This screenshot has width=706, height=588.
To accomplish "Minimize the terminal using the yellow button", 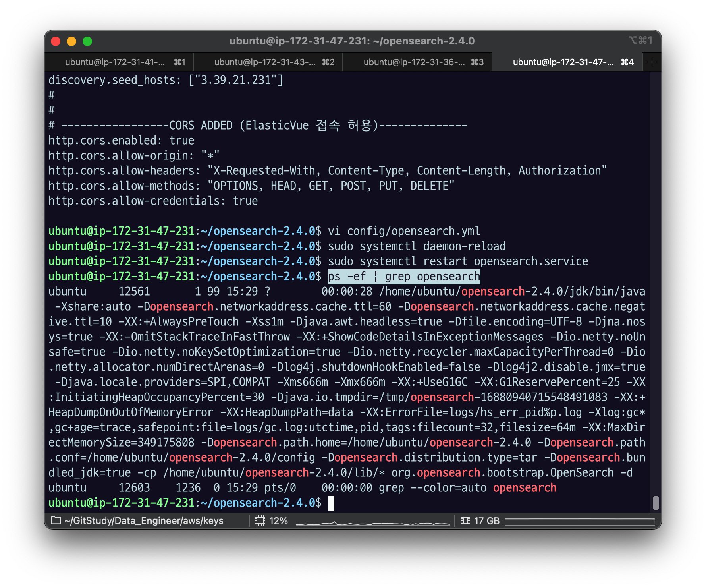I will pos(71,41).
